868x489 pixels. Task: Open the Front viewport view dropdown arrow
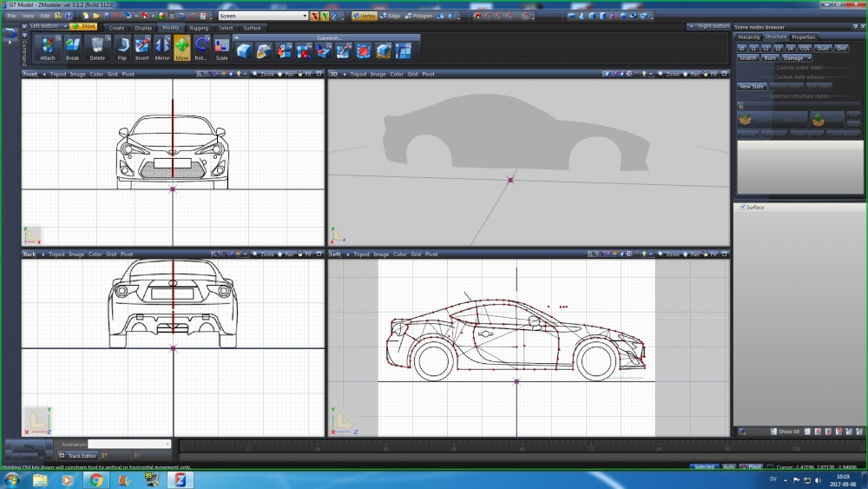coord(43,74)
